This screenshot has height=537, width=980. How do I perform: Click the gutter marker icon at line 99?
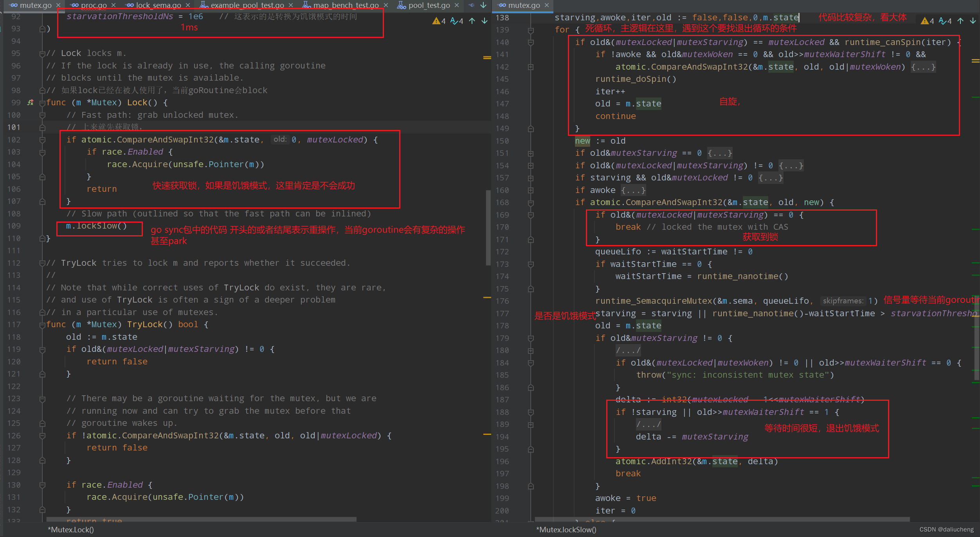tap(31, 103)
